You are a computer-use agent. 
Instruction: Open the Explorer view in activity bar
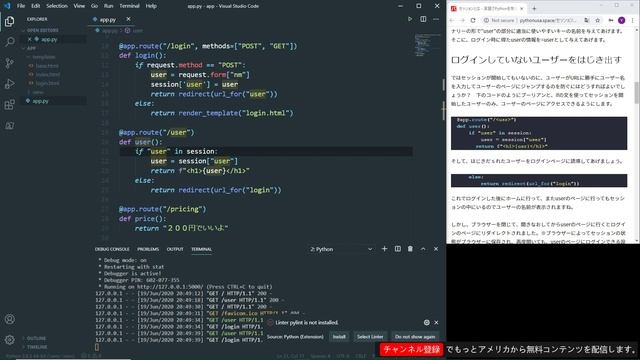tap(9, 21)
